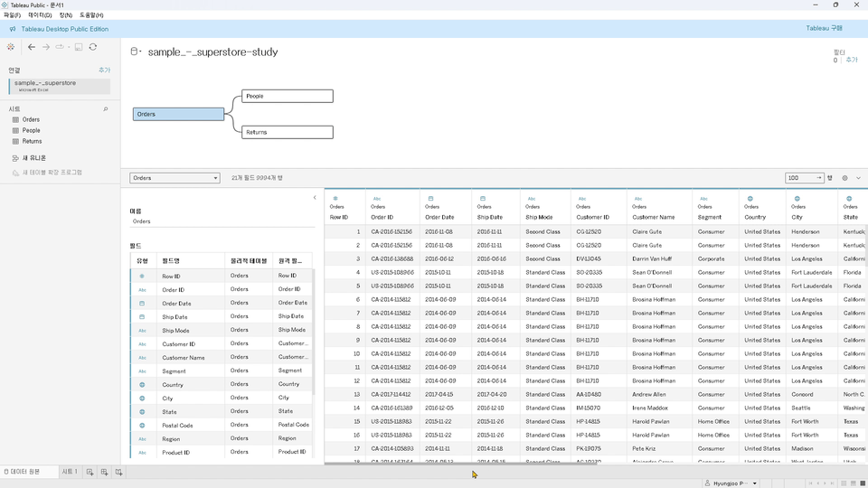This screenshot has width=868, height=488.
Task: Click the Region field name in the field list
Action: click(171, 439)
